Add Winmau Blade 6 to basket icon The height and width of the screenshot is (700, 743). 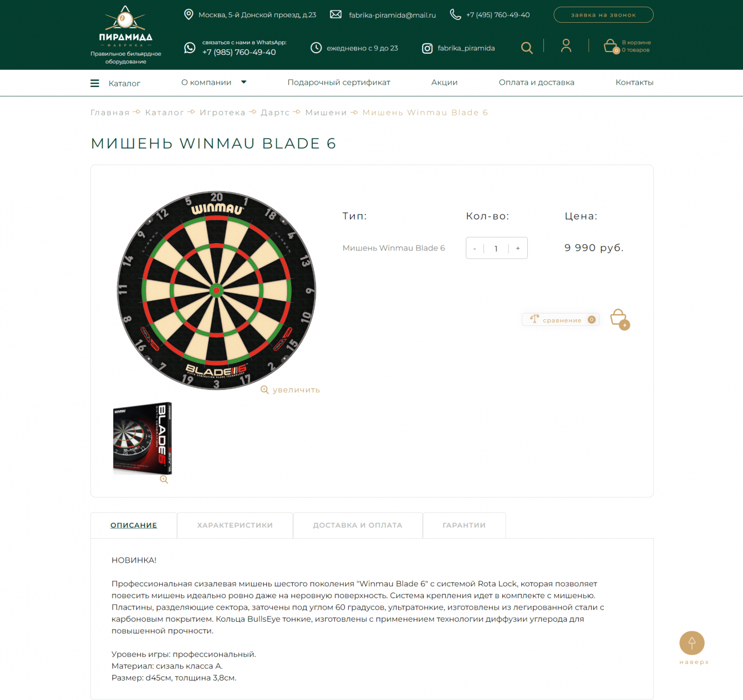pyautogui.click(x=619, y=319)
